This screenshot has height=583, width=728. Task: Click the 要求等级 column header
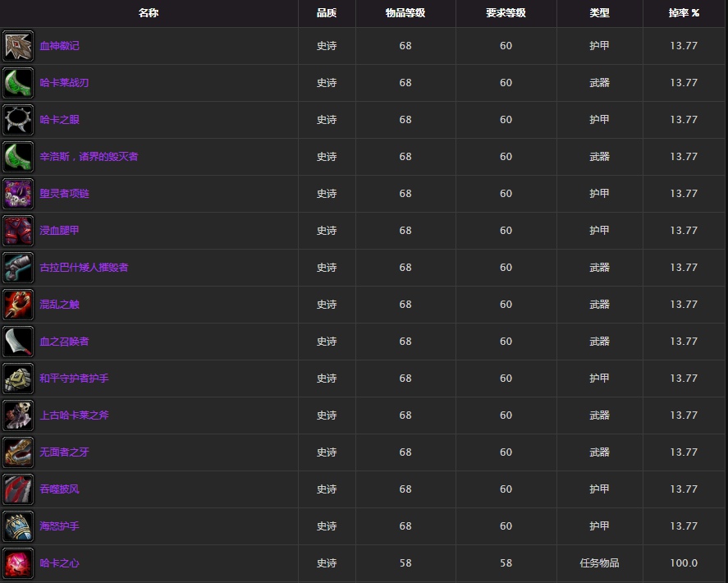pos(506,13)
